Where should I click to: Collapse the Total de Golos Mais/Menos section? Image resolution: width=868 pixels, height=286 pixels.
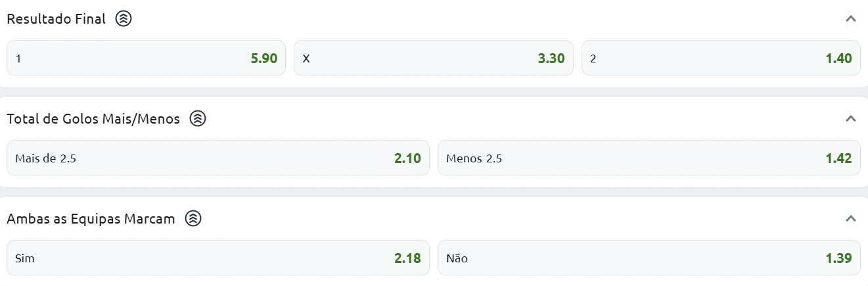[851, 119]
